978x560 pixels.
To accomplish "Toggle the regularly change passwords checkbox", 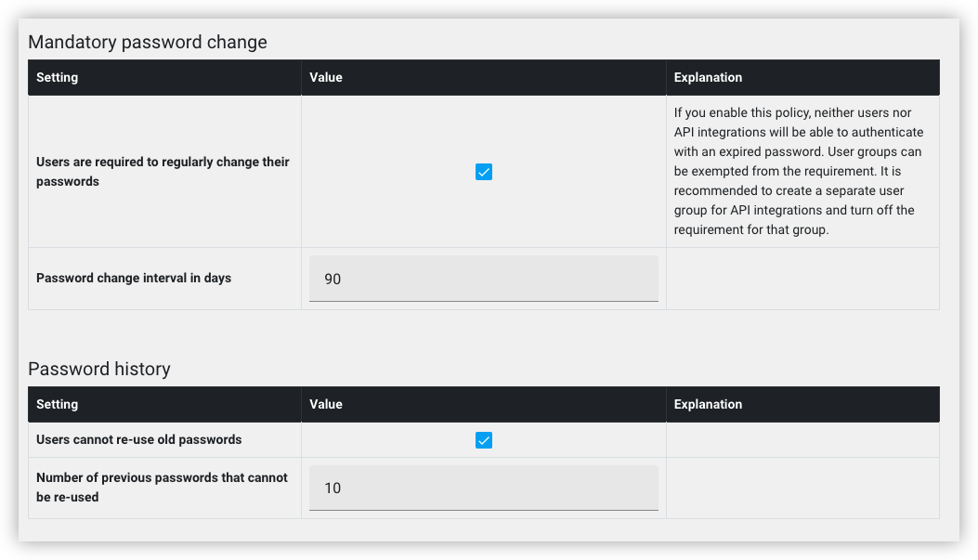I will (x=483, y=172).
